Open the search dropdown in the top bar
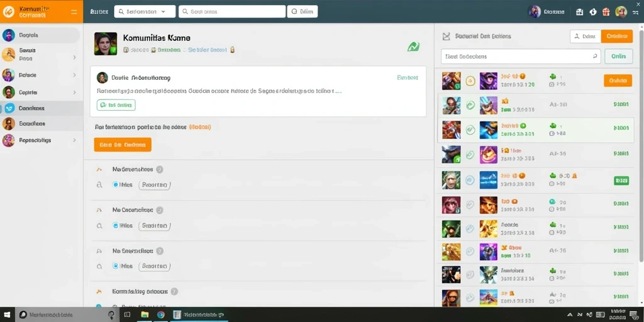The image size is (644, 322). click(x=145, y=11)
